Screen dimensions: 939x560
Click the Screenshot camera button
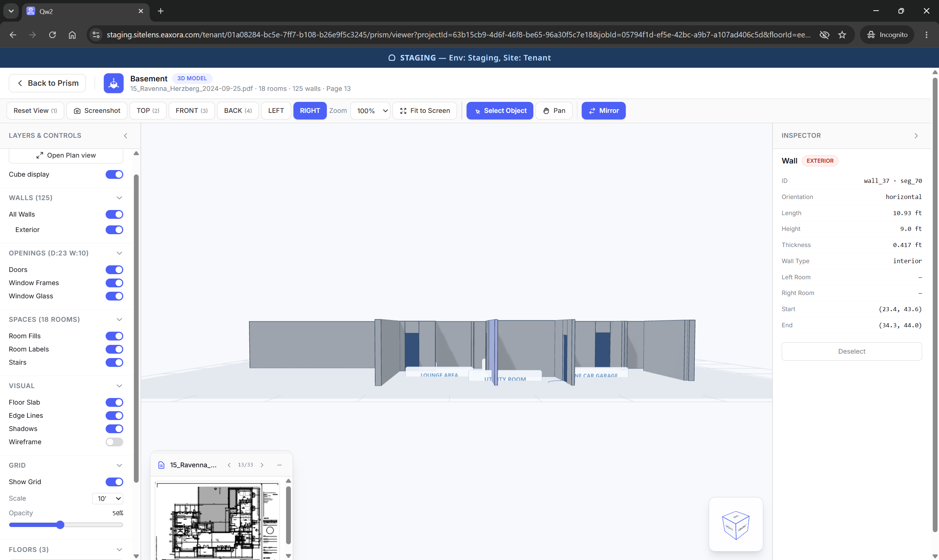(x=97, y=111)
